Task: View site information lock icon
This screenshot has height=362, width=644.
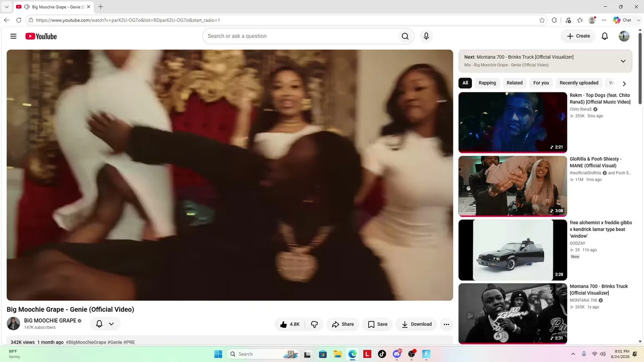Action: (x=31, y=20)
